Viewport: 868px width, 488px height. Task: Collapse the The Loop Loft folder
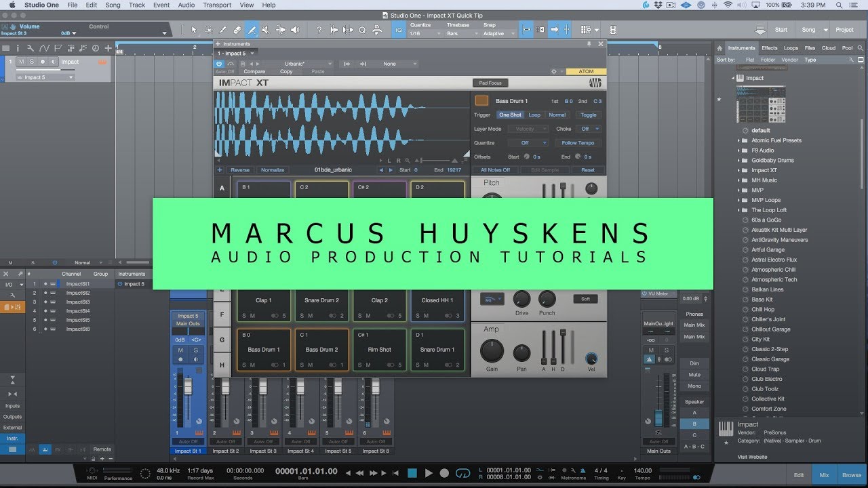point(738,210)
